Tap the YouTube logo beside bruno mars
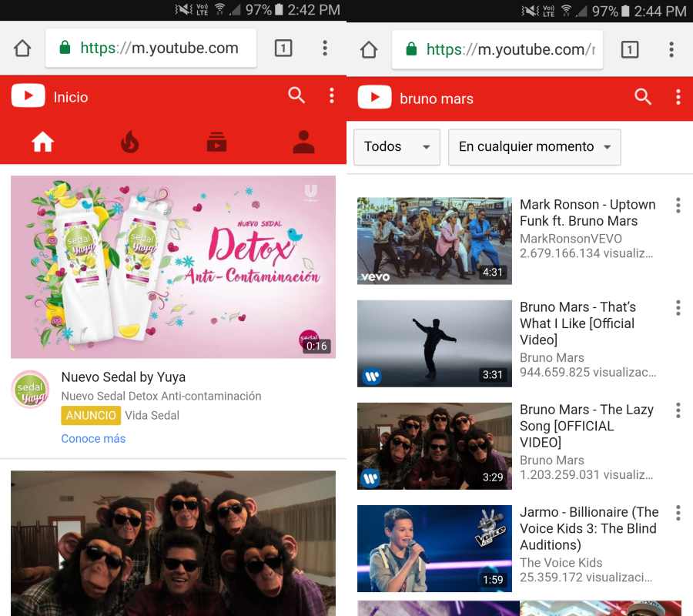 375,97
